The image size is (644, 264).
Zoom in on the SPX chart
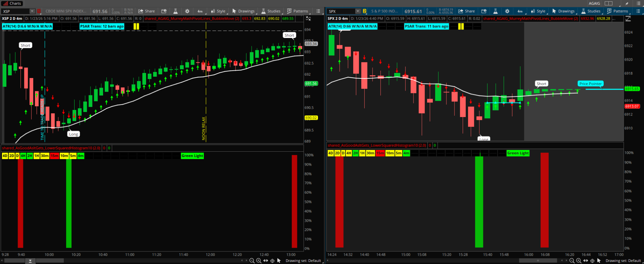tap(579, 261)
